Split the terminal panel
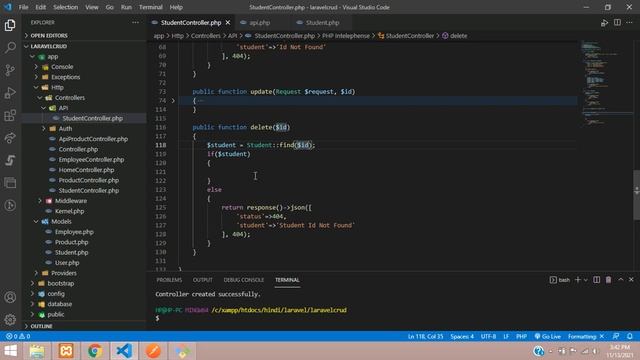This screenshot has height=360, width=640. pos(596,280)
